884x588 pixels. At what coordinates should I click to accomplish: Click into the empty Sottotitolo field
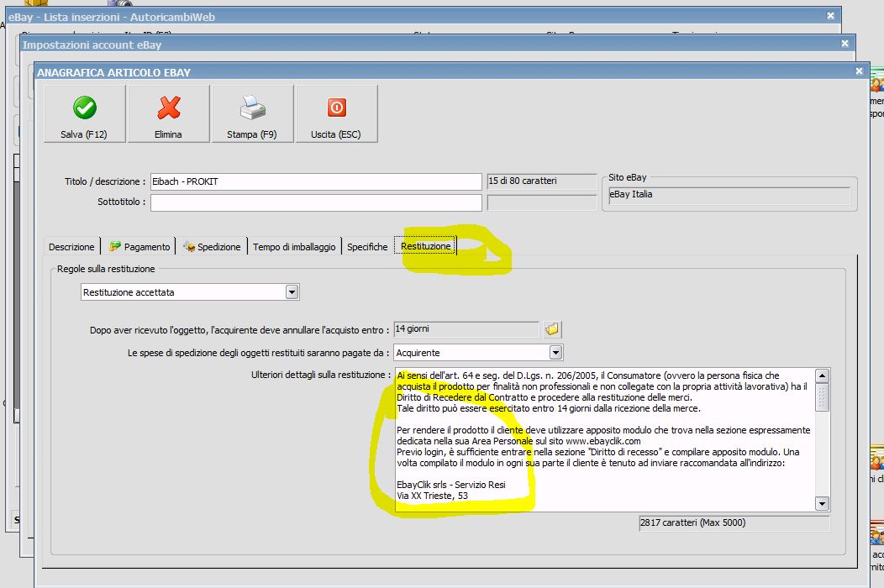pos(316,202)
